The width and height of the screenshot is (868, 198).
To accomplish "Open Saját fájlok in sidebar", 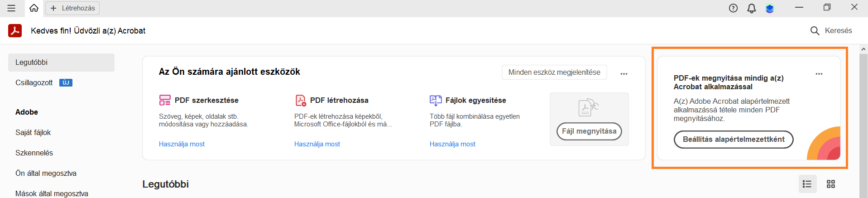I will 33,133.
